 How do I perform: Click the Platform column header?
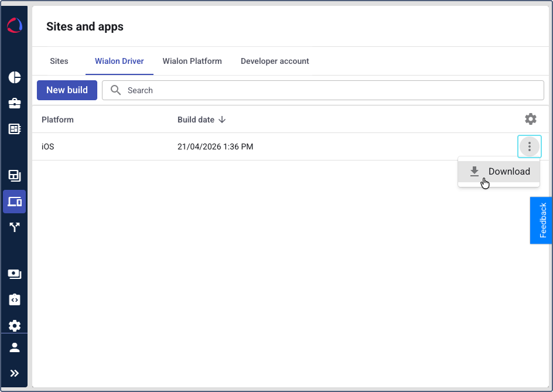[57, 120]
